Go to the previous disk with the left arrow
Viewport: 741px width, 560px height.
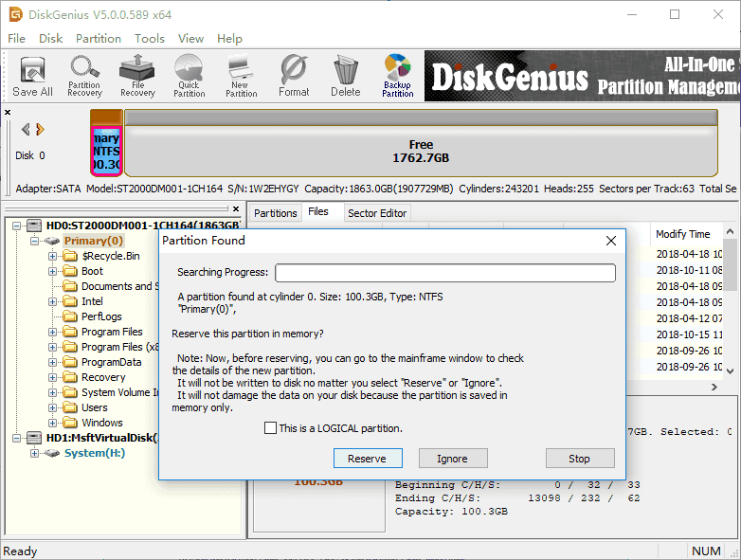point(26,129)
